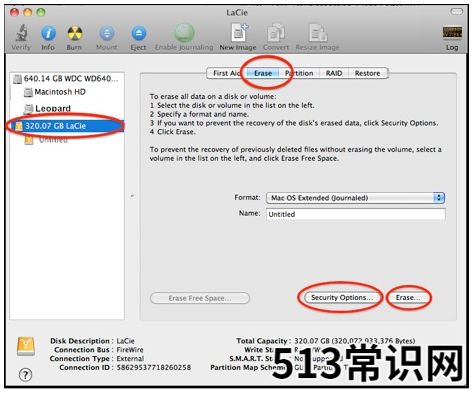Viewport: 473px width, 394px height.
Task: Click the Mount toolbar icon
Action: tap(107, 33)
